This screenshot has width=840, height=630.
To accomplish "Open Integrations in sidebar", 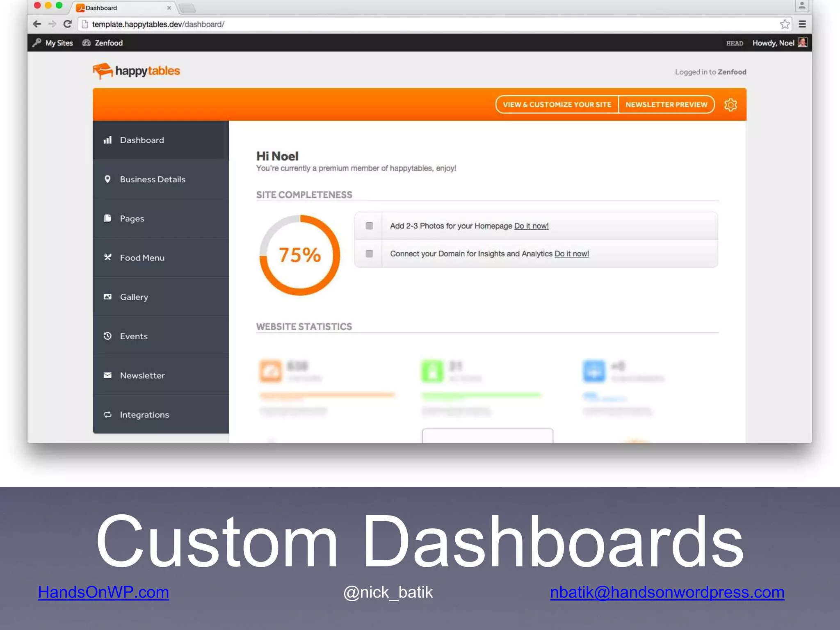I will click(x=161, y=414).
